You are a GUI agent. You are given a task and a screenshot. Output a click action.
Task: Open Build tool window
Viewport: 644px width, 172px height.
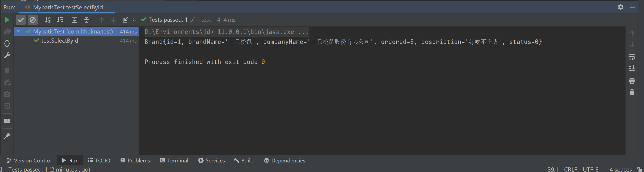(244, 161)
